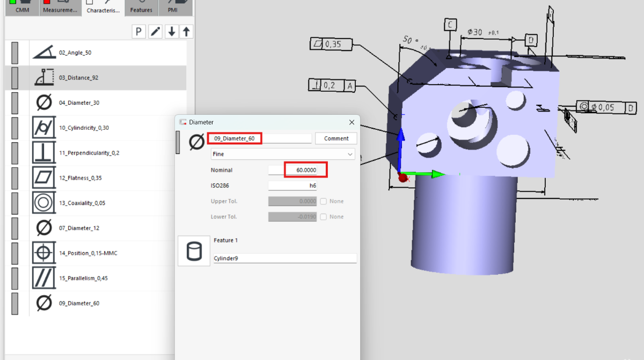Screen dimensions: 644x360
Task: Select the position icon for 14_Position_0,15-MMC
Action: pyautogui.click(x=44, y=253)
